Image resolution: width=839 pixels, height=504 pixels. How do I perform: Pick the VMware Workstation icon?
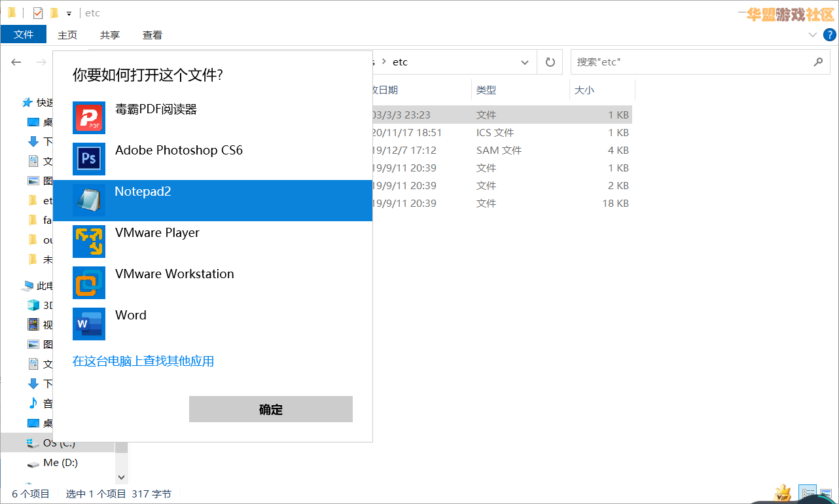tap(89, 283)
